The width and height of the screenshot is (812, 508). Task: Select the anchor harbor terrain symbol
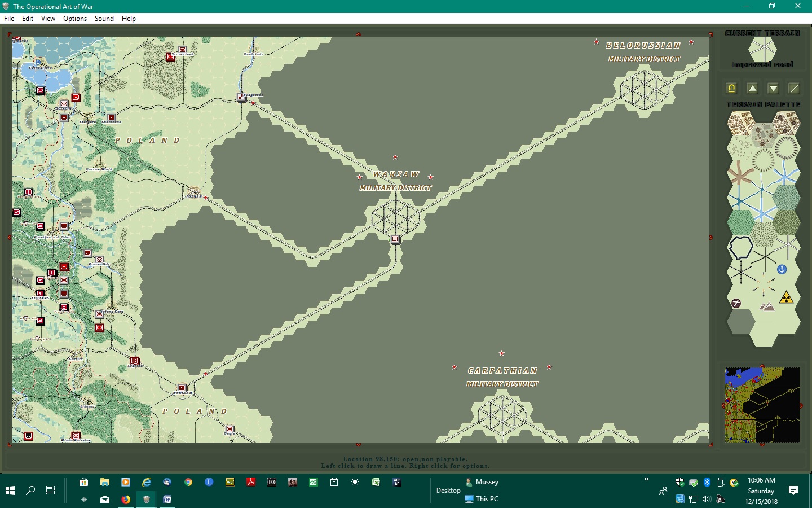(782, 269)
